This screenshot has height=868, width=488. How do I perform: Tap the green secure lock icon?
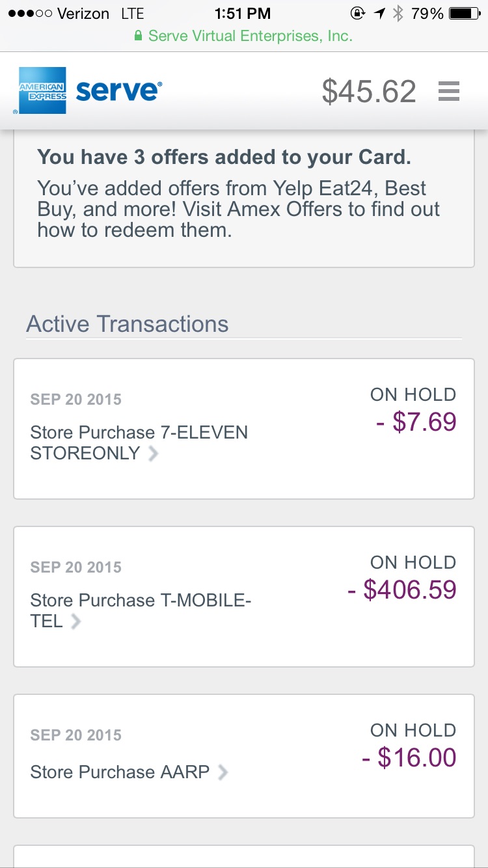(x=138, y=36)
